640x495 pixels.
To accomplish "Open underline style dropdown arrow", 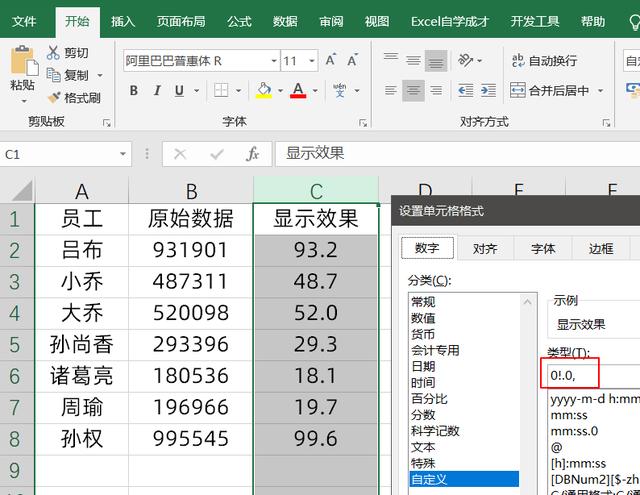I will (196, 90).
